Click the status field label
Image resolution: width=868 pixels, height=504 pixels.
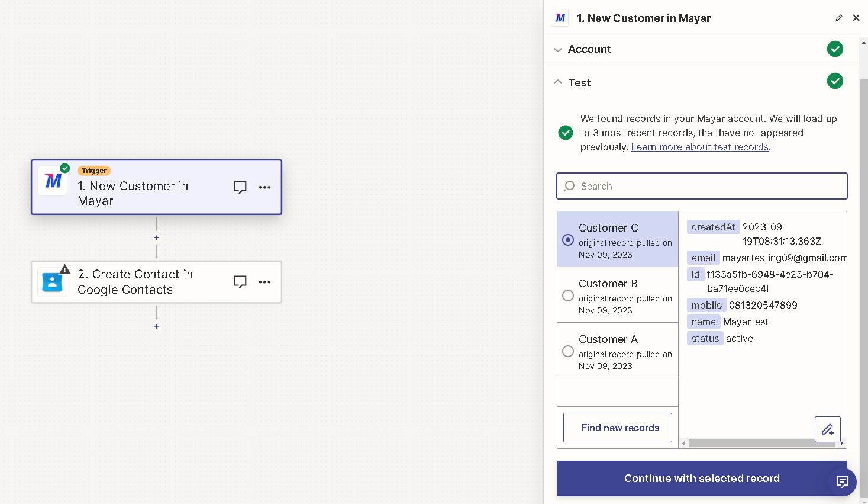pyautogui.click(x=705, y=338)
